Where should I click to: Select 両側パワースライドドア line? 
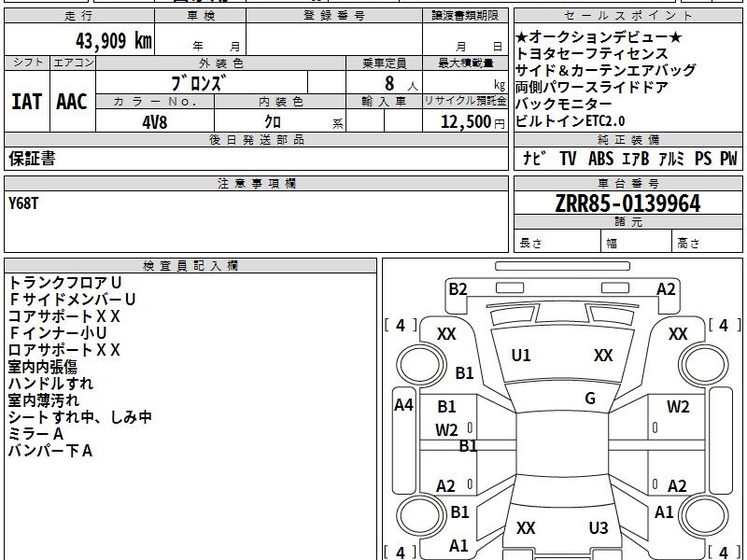pyautogui.click(x=592, y=87)
